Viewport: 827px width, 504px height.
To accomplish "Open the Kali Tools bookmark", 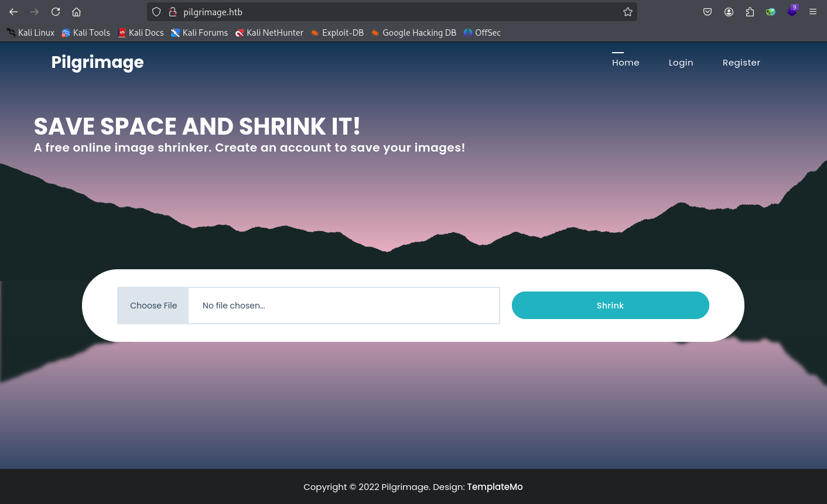I will (86, 33).
